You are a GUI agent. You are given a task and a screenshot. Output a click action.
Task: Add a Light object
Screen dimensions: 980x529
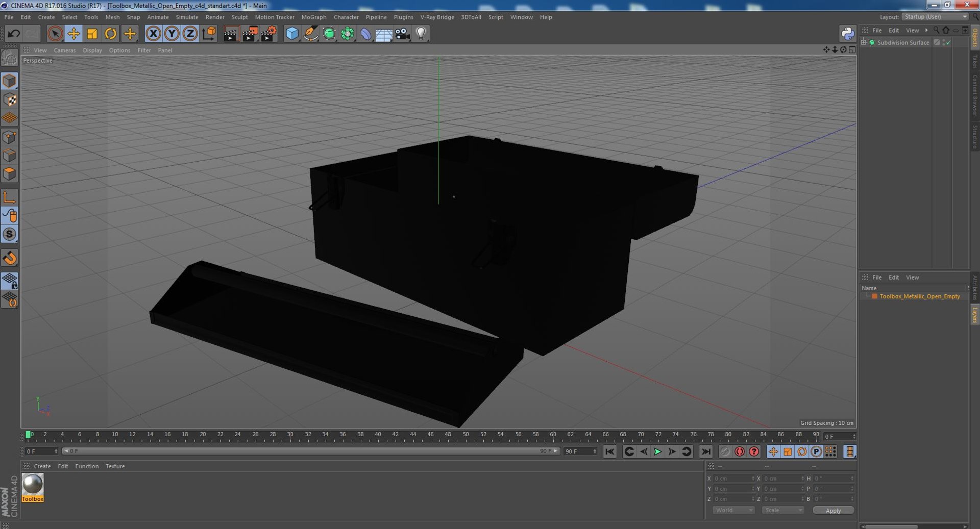(421, 34)
